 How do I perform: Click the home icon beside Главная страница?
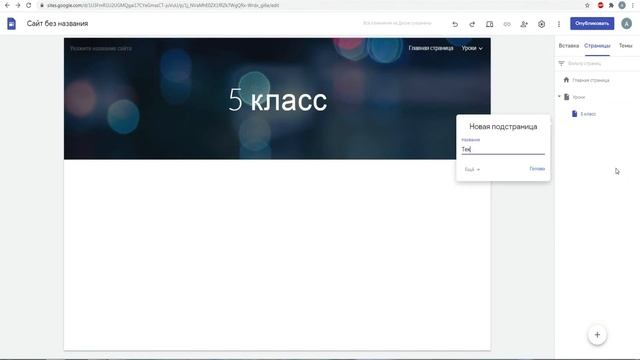(566, 80)
